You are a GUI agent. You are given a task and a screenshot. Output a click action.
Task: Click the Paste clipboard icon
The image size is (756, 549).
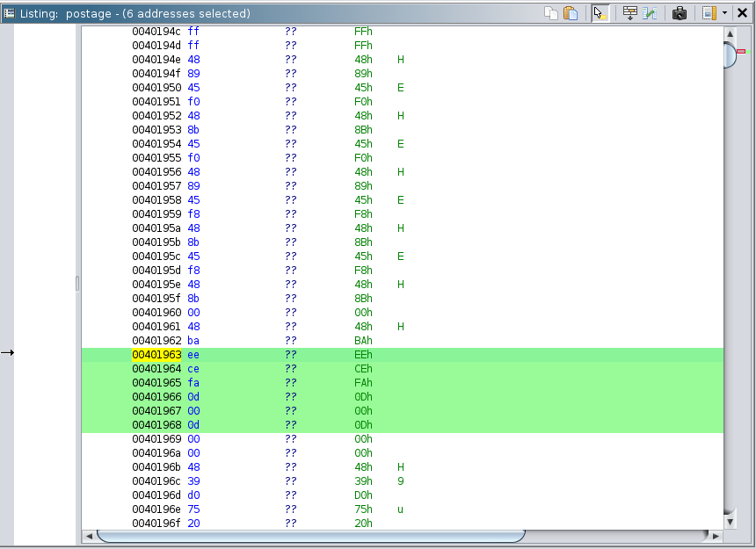click(571, 13)
